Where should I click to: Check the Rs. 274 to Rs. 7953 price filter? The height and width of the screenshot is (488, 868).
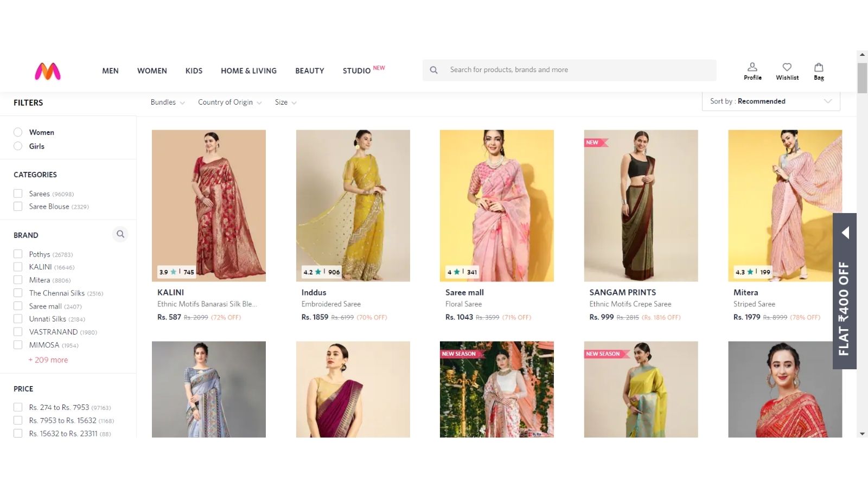[18, 407]
